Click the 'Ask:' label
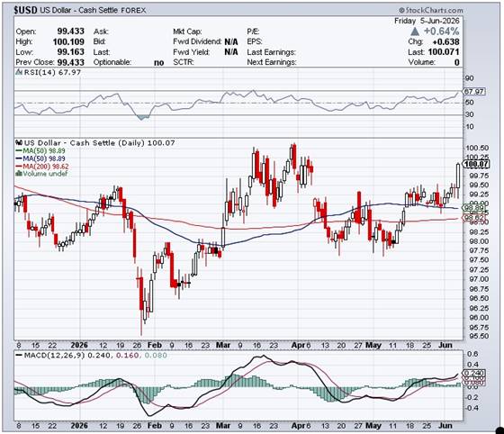 (x=101, y=32)
